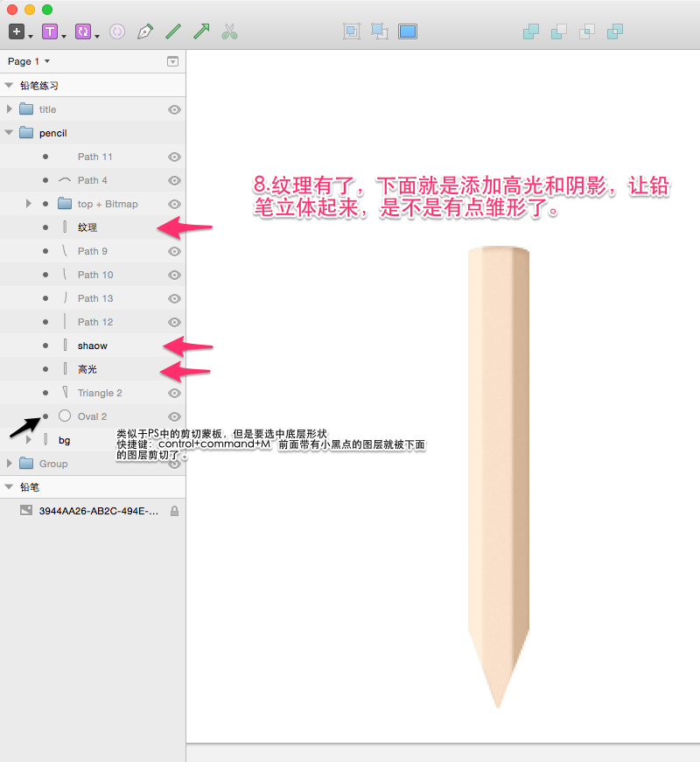700x762 pixels.
Task: Select the Pen vector tool
Action: pyautogui.click(x=145, y=31)
